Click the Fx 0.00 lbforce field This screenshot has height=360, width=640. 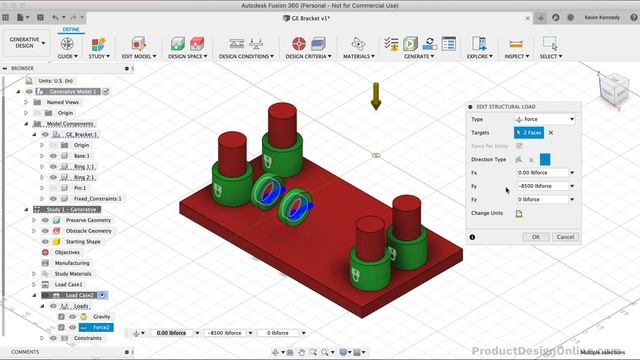[x=542, y=173]
